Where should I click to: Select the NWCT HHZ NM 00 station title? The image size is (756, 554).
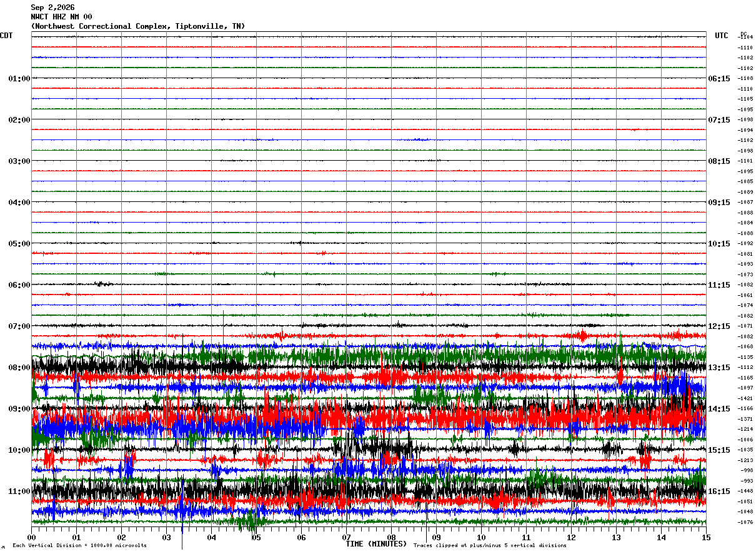tap(61, 17)
